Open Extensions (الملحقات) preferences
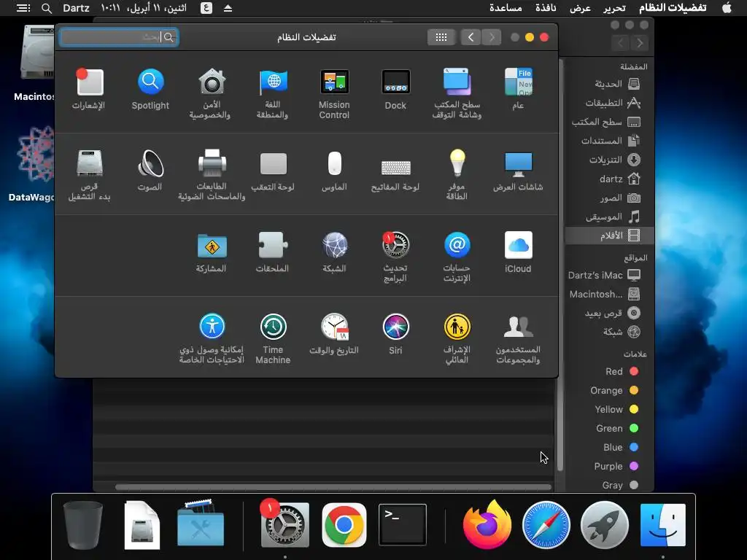The image size is (747, 560). pyautogui.click(x=273, y=253)
